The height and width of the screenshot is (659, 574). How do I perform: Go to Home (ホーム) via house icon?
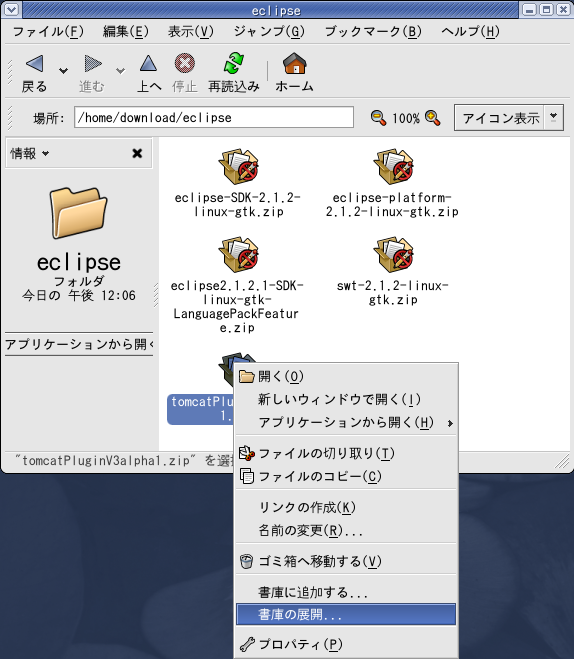pyautogui.click(x=295, y=63)
